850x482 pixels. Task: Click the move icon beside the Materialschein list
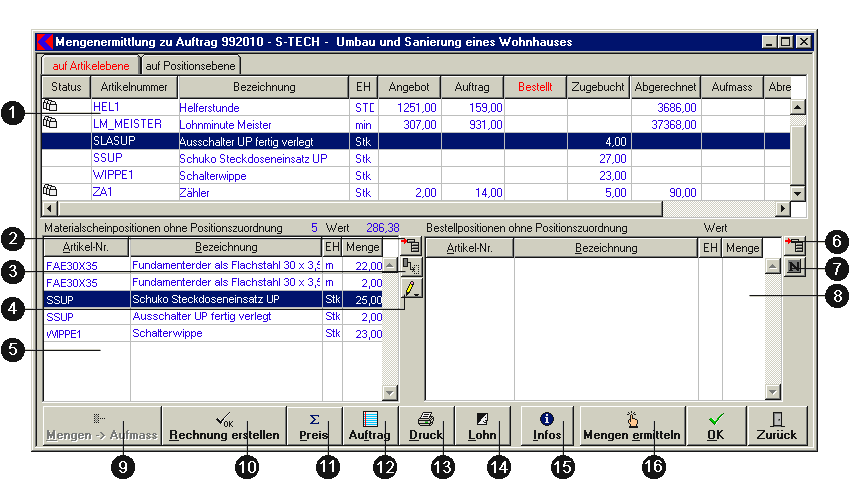click(x=410, y=267)
